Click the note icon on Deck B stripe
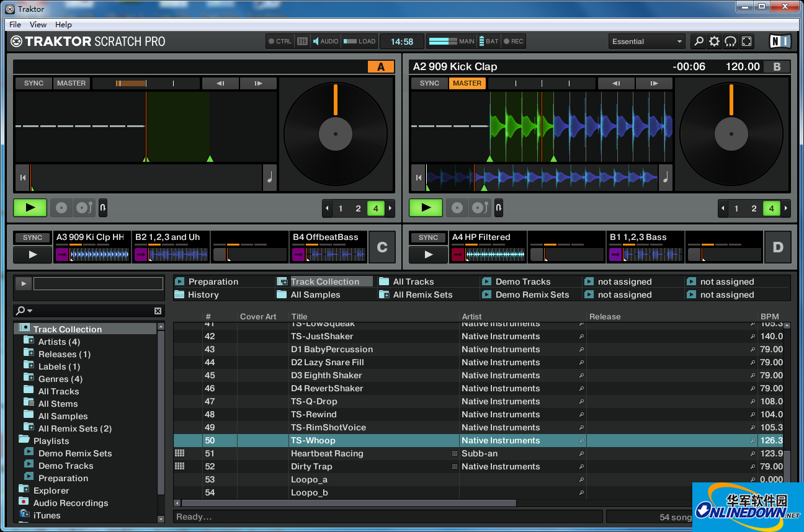The height and width of the screenshot is (532, 804). (666, 178)
